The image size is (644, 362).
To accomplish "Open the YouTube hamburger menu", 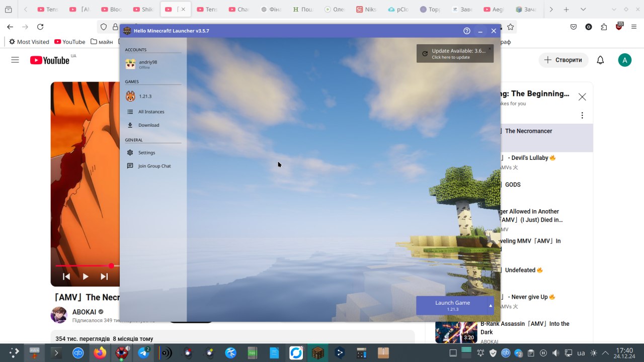I will 15,60.
